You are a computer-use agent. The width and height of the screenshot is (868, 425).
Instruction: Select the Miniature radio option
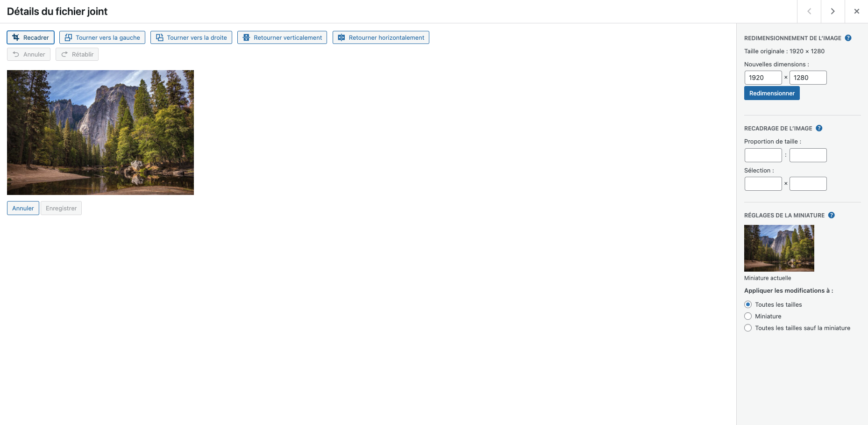click(x=748, y=316)
